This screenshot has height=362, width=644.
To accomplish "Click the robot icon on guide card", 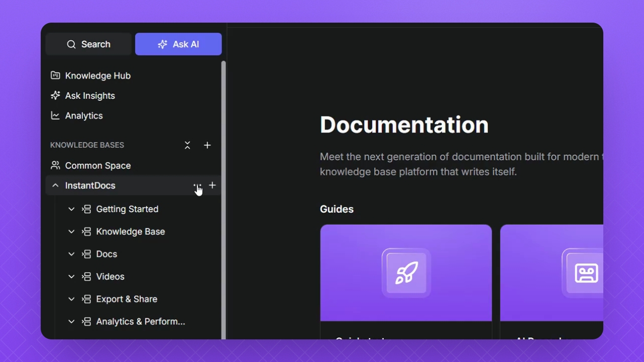I will (586, 273).
